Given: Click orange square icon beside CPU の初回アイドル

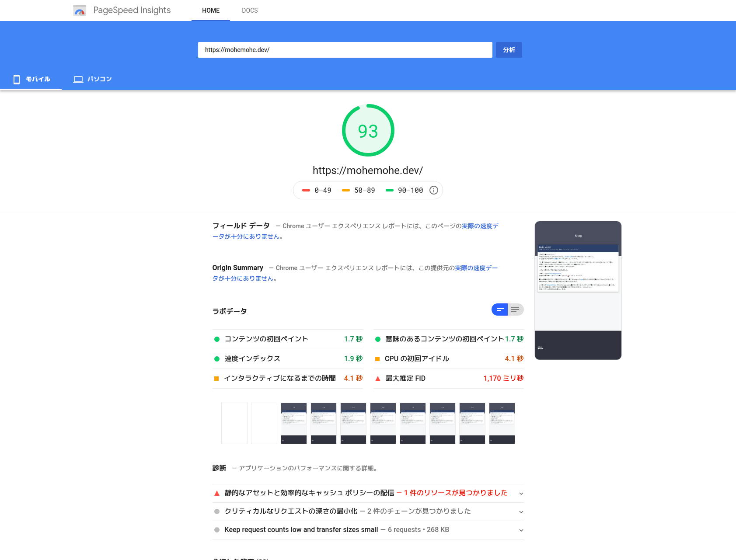Looking at the screenshot, I should [x=377, y=359].
